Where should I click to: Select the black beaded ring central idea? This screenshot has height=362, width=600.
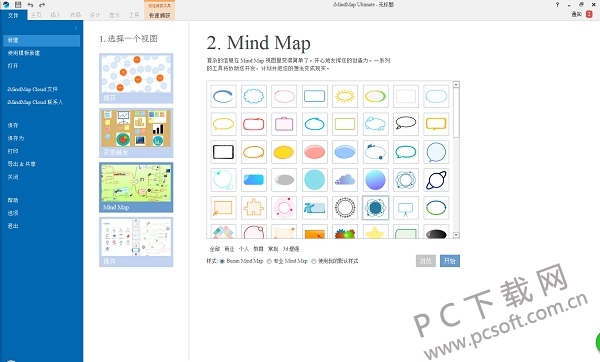[345, 208]
